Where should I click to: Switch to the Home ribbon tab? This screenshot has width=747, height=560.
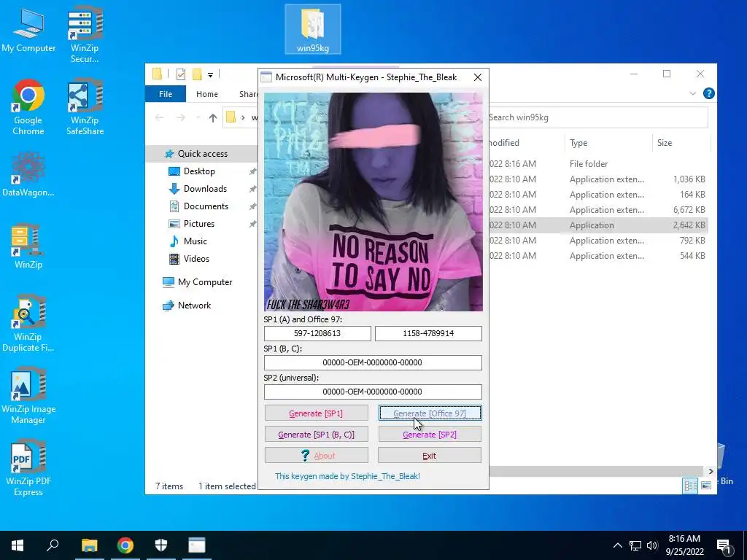point(206,94)
